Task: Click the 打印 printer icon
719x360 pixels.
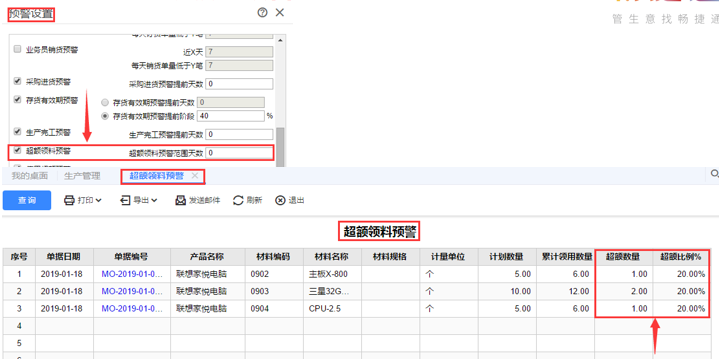Action: tap(69, 200)
